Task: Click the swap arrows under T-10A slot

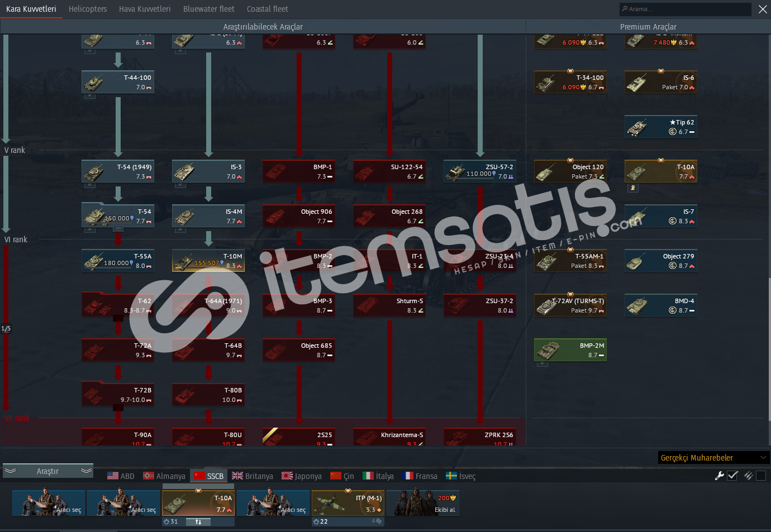Action: [x=198, y=522]
